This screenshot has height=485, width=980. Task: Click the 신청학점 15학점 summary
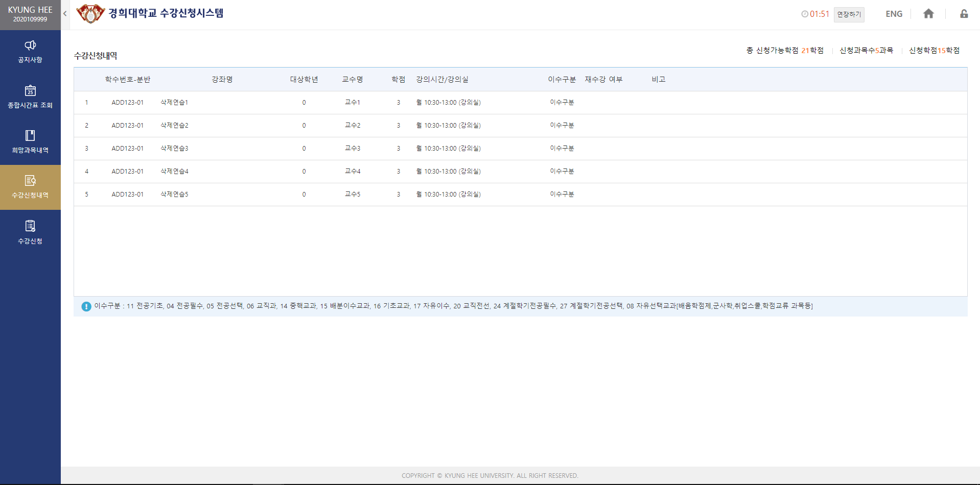(935, 51)
